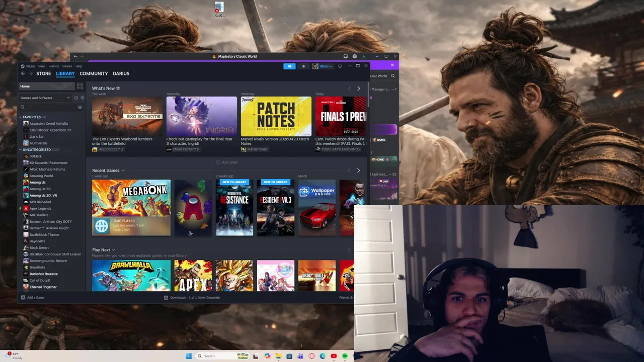Click the inbox icon in Maplestory window
The width and height of the screenshot is (644, 362).
click(x=346, y=56)
